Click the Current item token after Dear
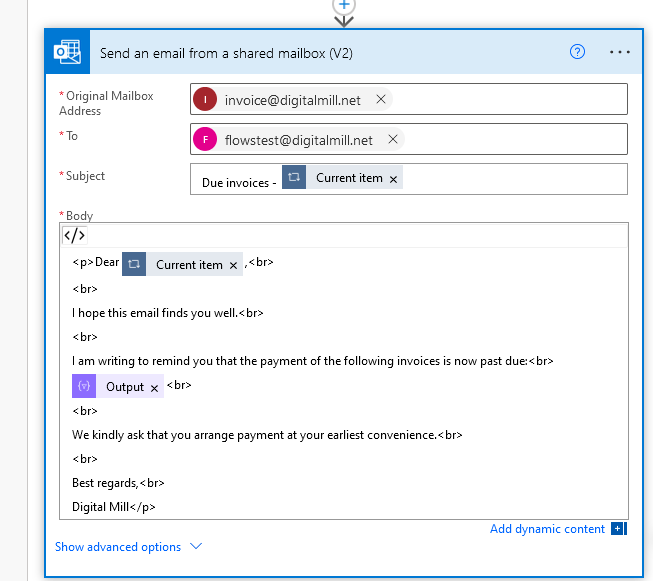Image resolution: width=653 pixels, height=581 pixels. [x=182, y=264]
